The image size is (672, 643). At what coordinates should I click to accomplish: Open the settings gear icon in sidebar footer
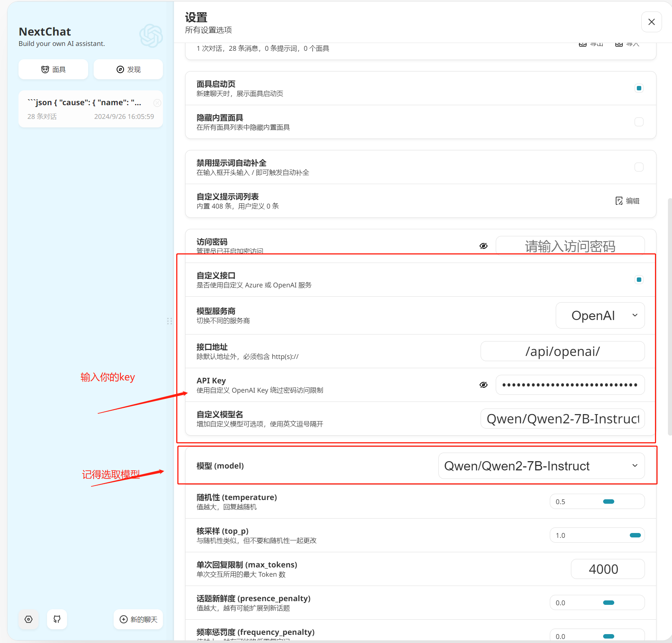click(29, 619)
